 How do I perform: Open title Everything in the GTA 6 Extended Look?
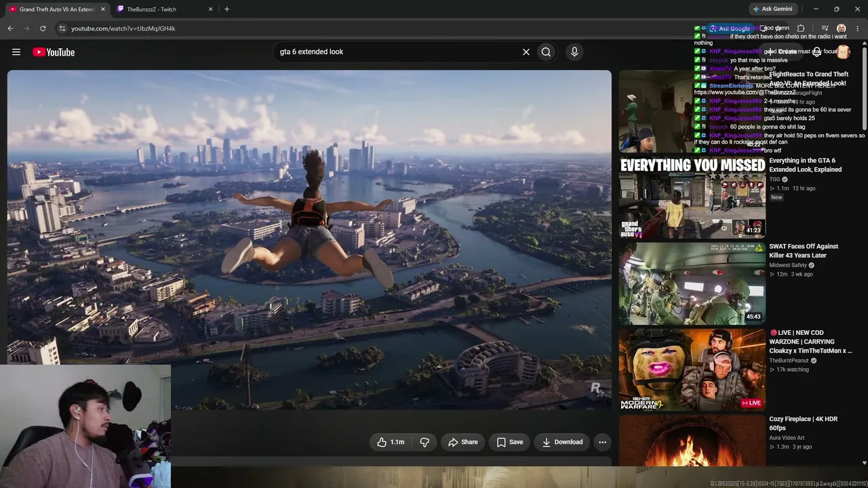806,165
